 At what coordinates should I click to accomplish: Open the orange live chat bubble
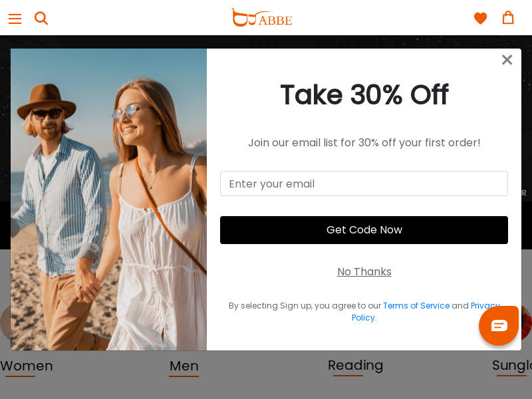pos(498,326)
